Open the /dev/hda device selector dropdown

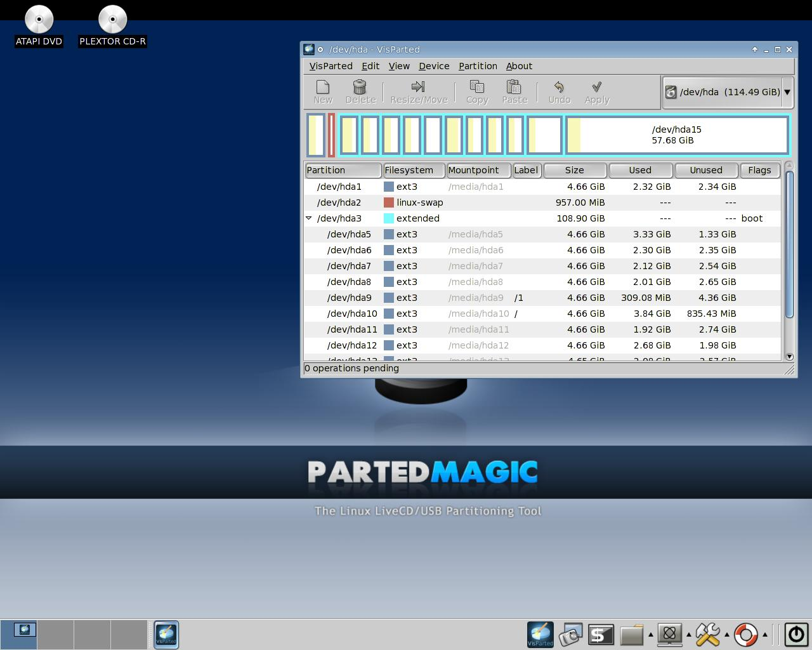point(728,92)
